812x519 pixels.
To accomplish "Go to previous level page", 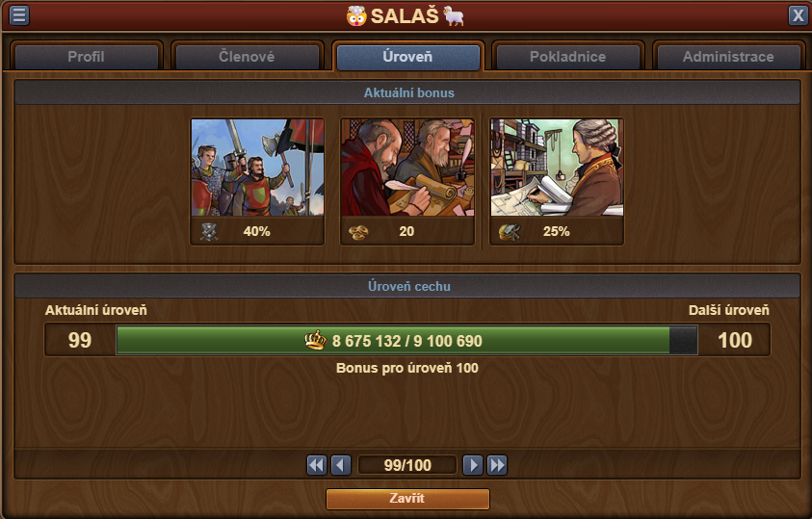I will coord(341,465).
